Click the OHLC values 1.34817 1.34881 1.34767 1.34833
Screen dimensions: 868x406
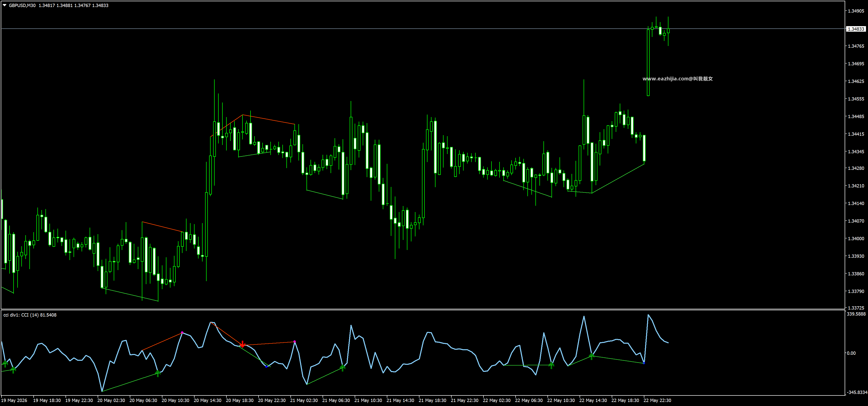tap(74, 5)
